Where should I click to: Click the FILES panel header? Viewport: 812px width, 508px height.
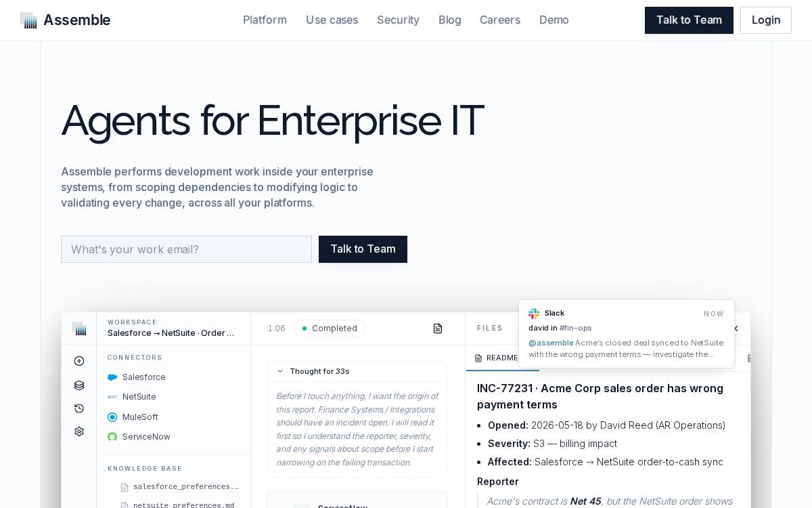[x=490, y=329]
